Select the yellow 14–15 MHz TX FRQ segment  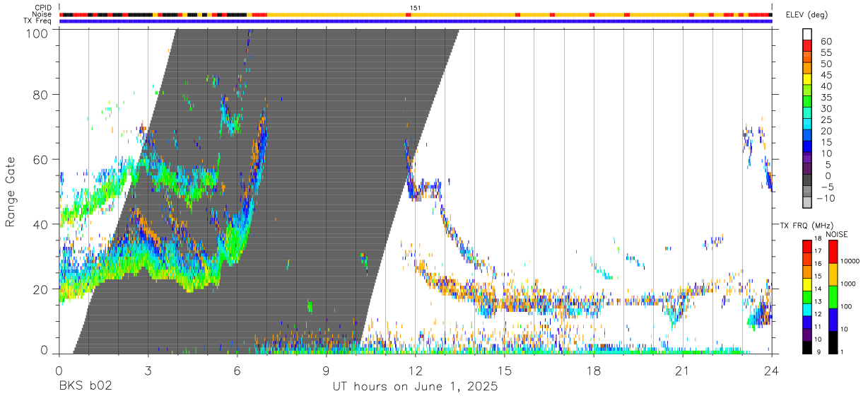click(x=807, y=284)
